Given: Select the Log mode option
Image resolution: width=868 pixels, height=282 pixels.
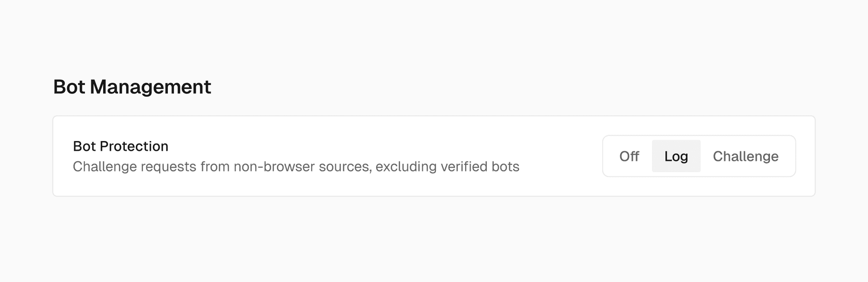Looking at the screenshot, I should click(x=676, y=156).
